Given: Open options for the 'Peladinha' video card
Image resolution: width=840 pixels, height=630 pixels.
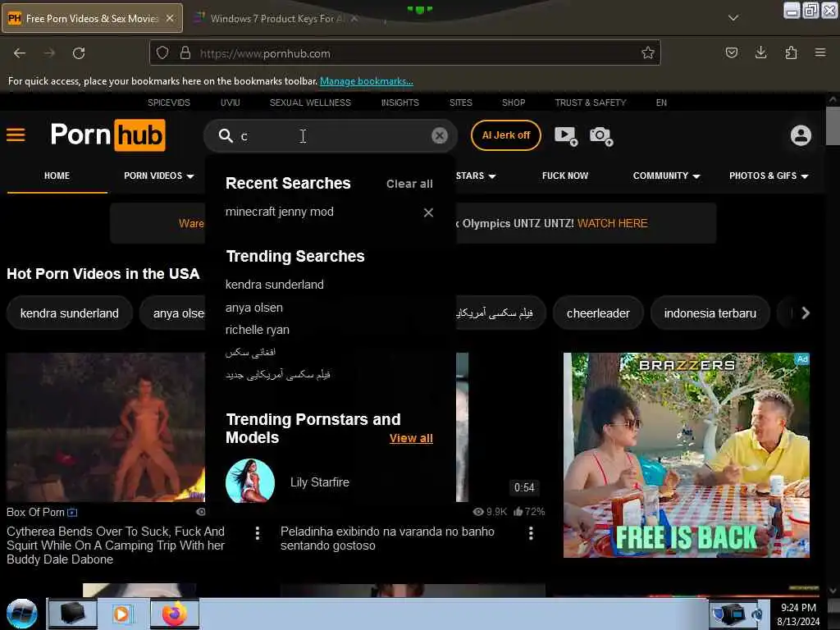Looking at the screenshot, I should pos(531,532).
